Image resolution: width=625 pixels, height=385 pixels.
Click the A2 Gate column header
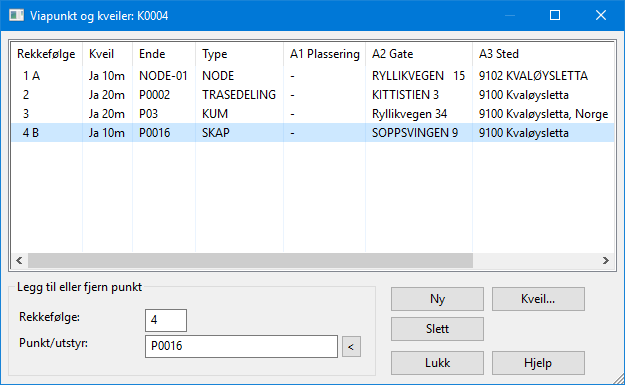click(x=419, y=54)
